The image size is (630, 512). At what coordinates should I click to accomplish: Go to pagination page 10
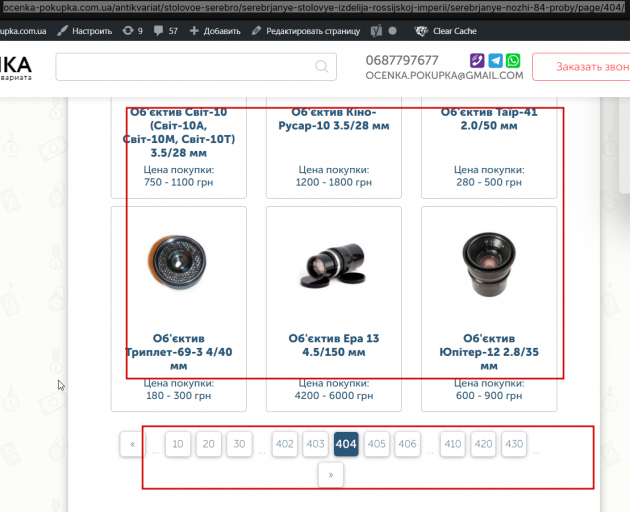(x=178, y=444)
